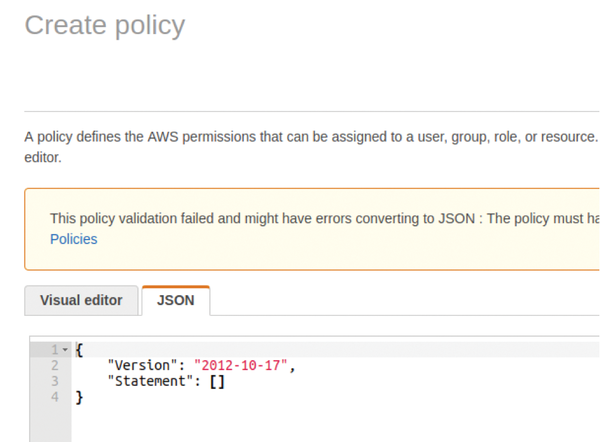Click the closing curly brace on line 4
600x442 pixels.
(79, 397)
